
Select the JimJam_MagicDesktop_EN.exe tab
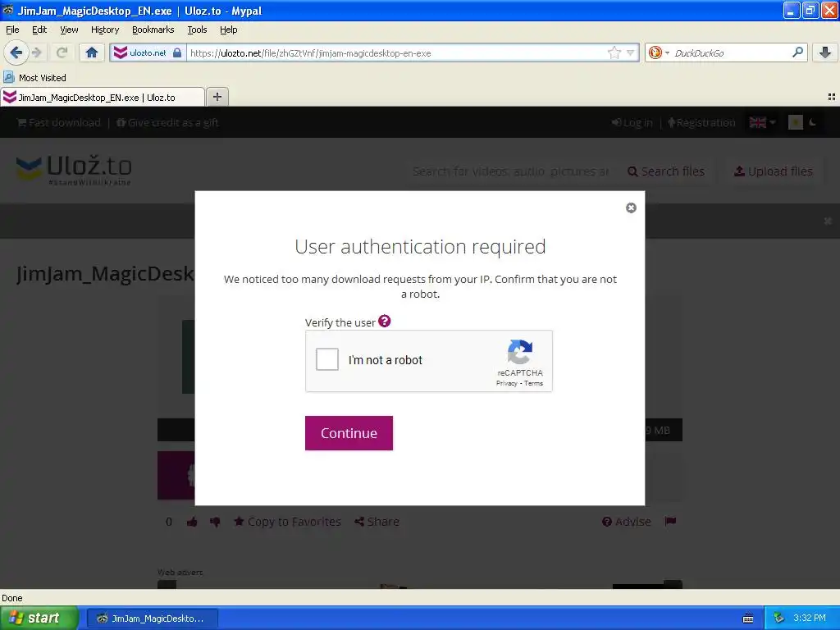102,98
